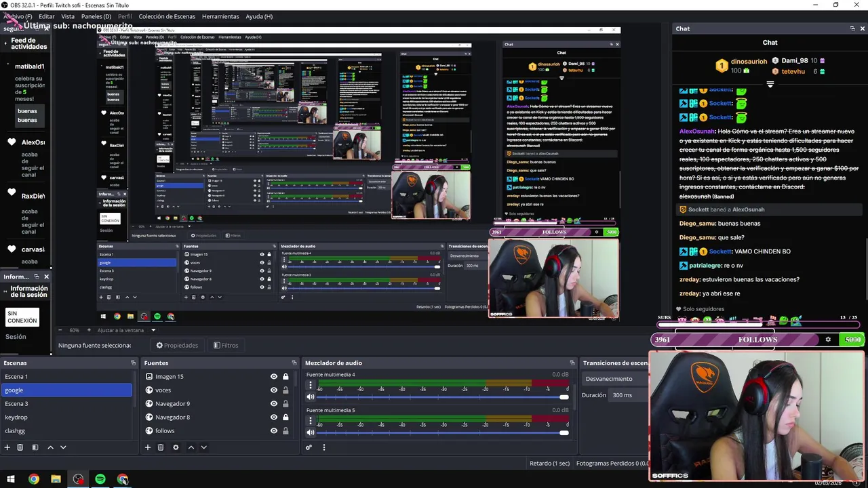Zoom in the preview with plus
This screenshot has height=488, width=868.
[x=89, y=330]
